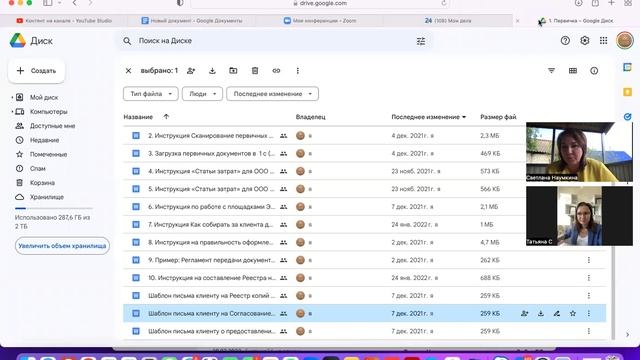This screenshot has height=360, width=640.
Task: Switch to grid layout view
Action: 573,71
